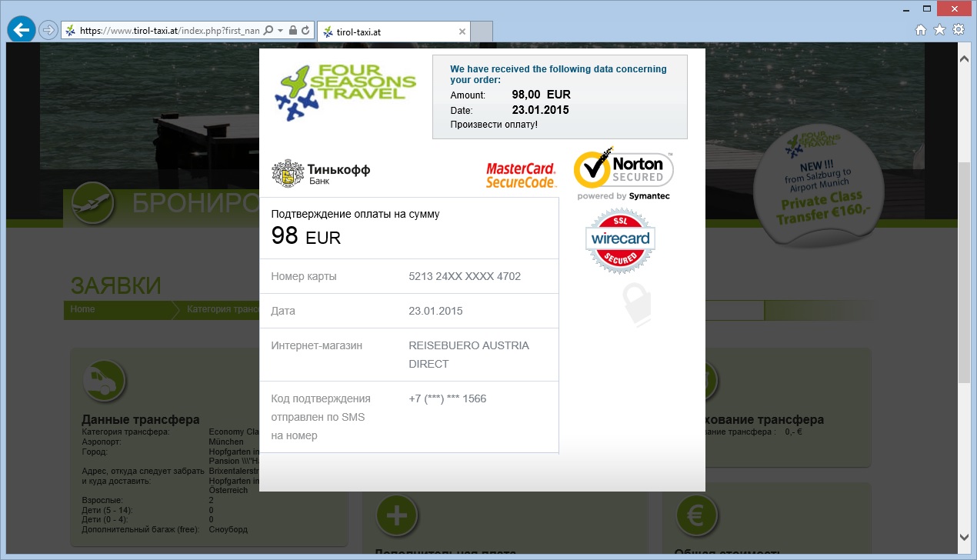Open browser Tools gear menu
Screen dimensions: 977x560
(959, 30)
